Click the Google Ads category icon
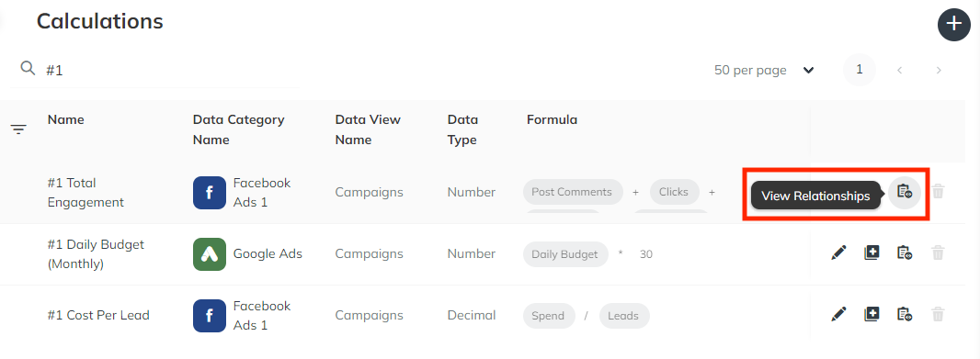 pos(210,254)
